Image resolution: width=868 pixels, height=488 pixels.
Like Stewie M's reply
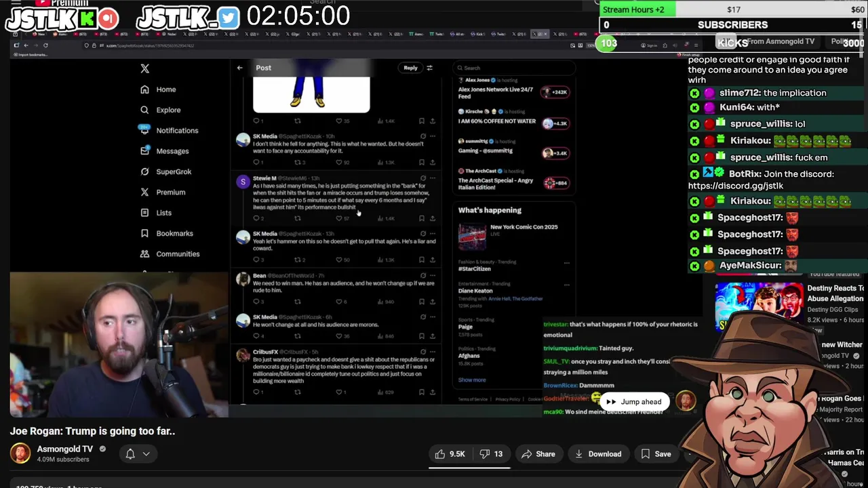tap(339, 218)
